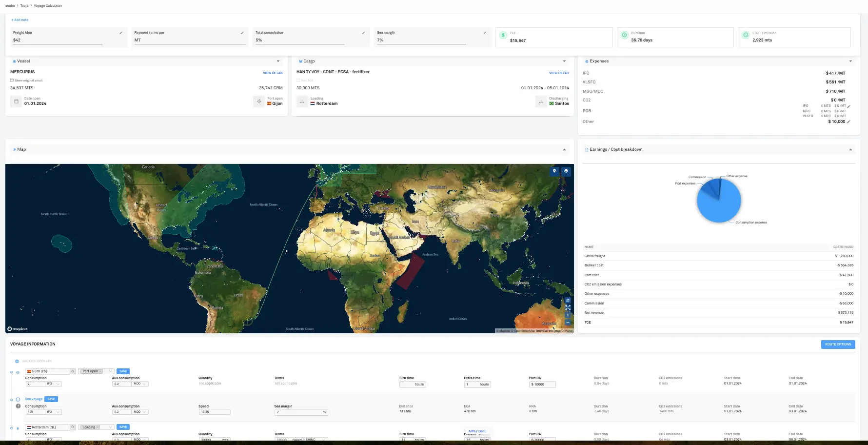Open Tools in the breadcrumb
Viewport: 868px width, 445px height.
(24, 6)
